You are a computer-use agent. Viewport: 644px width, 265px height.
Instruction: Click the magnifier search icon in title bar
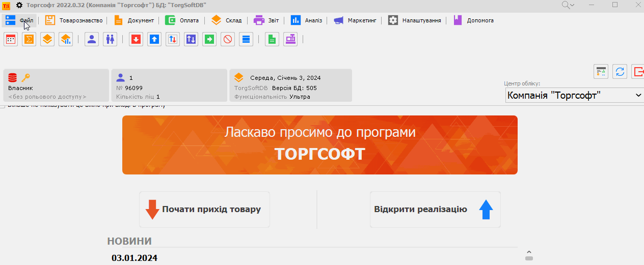568,5
